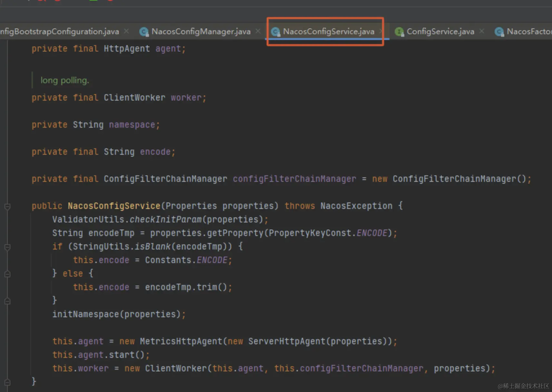
Task: Click 'initNamespace' method call
Action: point(85,314)
